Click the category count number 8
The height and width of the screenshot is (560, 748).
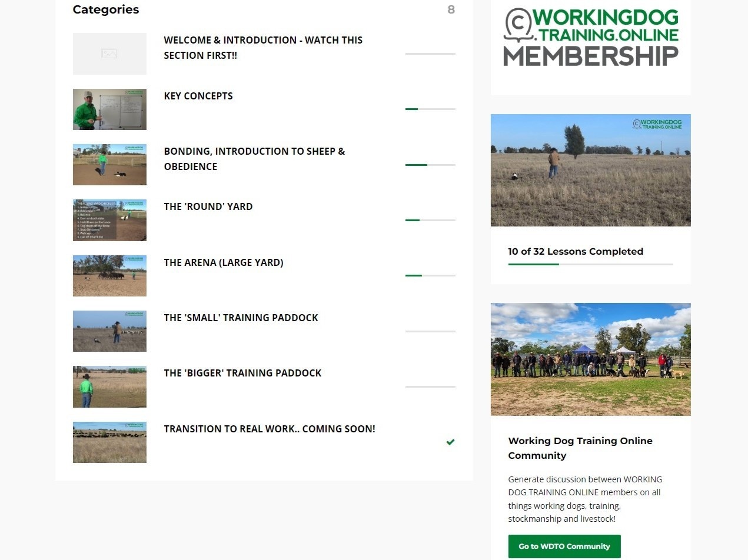point(451,9)
